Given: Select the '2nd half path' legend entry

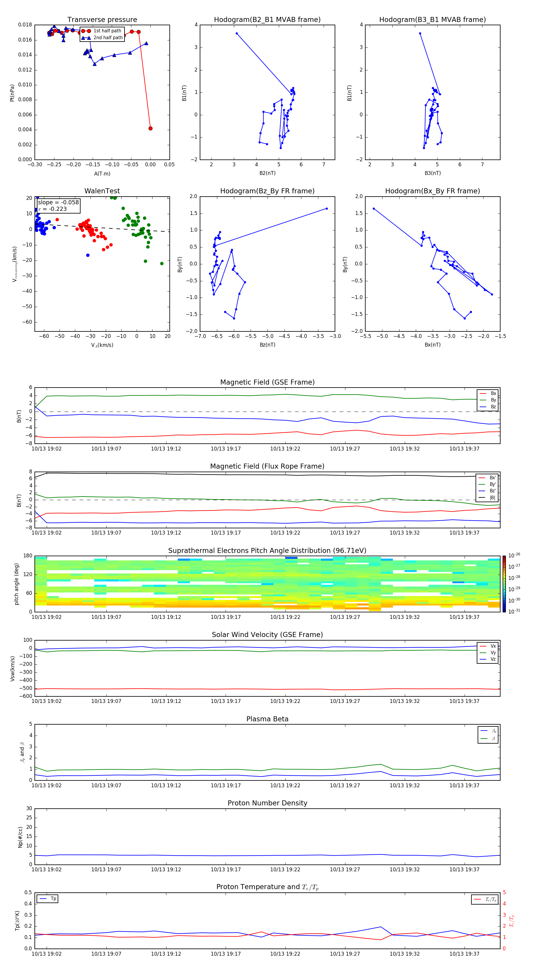Looking at the screenshot, I should click(x=103, y=38).
